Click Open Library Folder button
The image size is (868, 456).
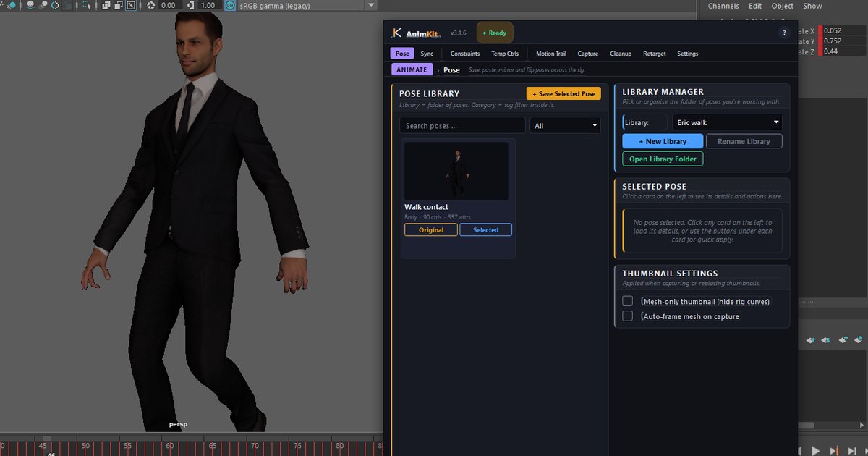pyautogui.click(x=663, y=159)
